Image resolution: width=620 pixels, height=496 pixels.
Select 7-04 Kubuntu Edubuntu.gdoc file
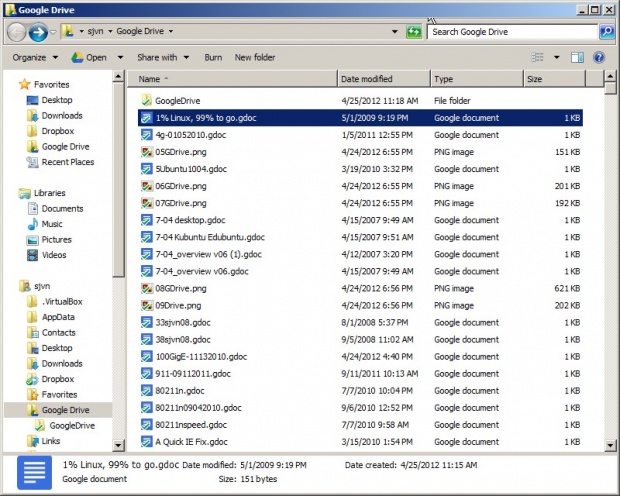[210, 237]
